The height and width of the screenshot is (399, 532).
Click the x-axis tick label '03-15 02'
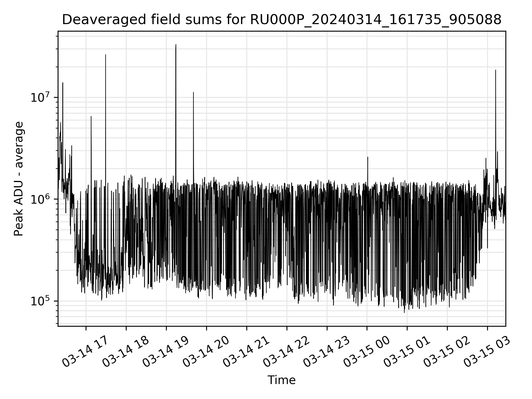pos(447,352)
